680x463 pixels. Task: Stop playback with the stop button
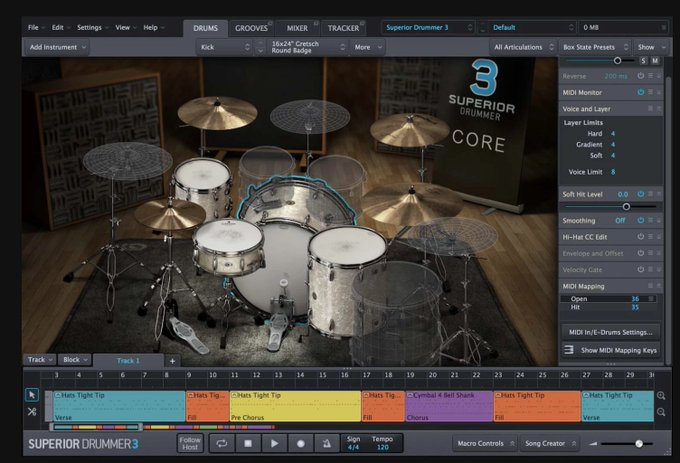point(248,443)
